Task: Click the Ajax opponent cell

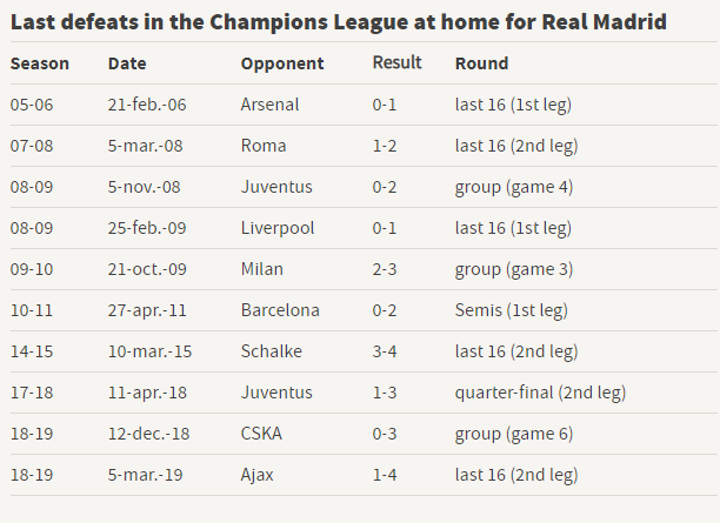Action: [257, 474]
